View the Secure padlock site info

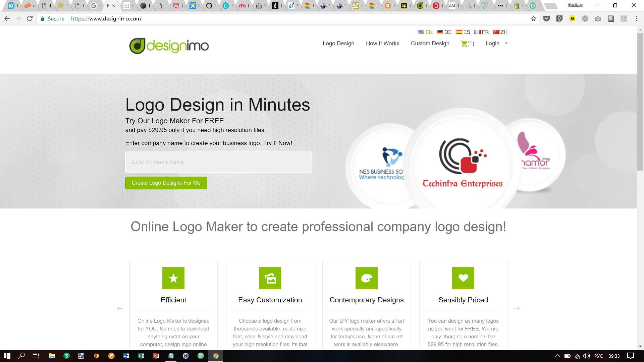[x=52, y=19]
